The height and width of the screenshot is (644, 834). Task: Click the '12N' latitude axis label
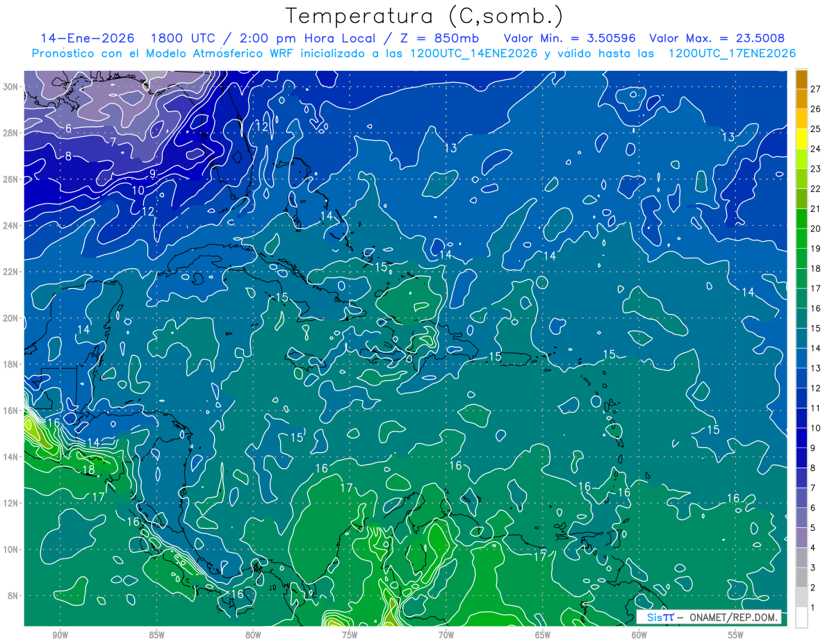pos(10,503)
